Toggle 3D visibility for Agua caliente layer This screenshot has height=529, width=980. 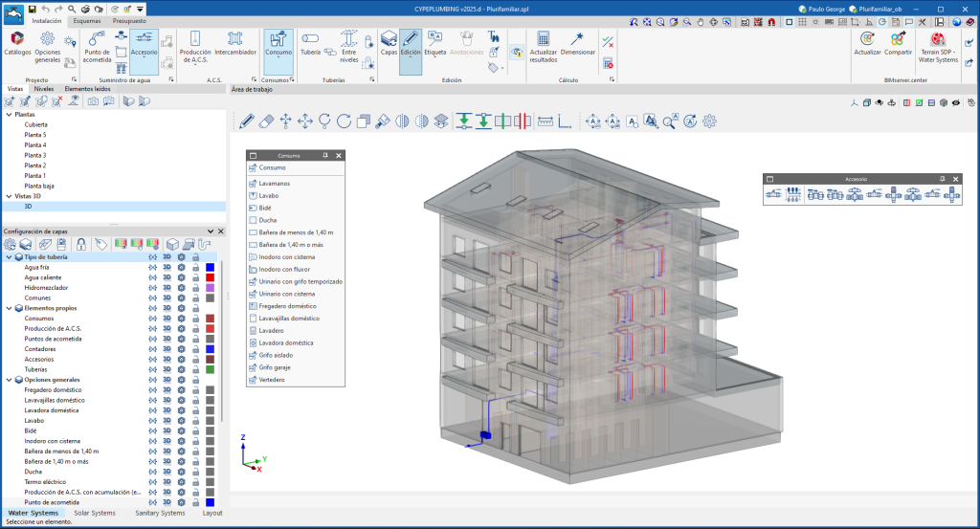coord(167,278)
